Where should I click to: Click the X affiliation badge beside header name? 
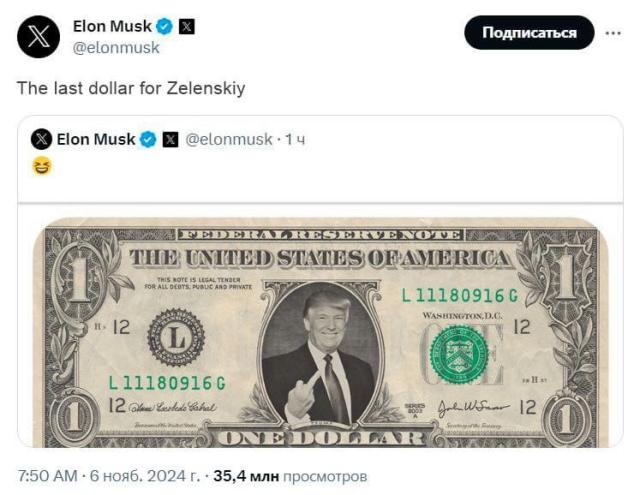pyautogui.click(x=187, y=27)
